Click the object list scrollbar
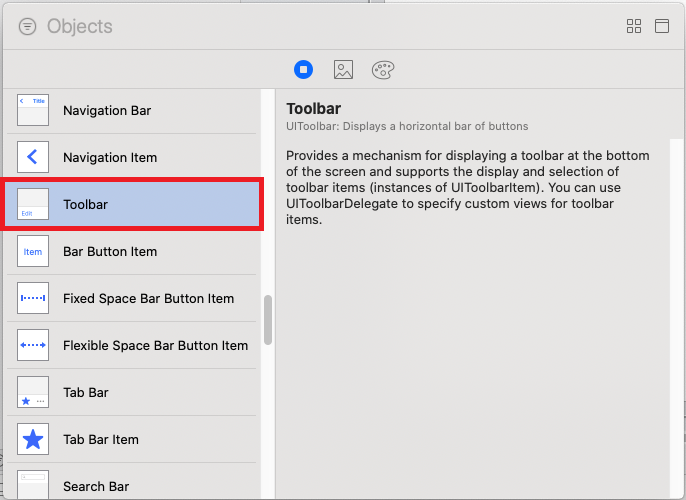The height and width of the screenshot is (500, 686). tap(268, 320)
